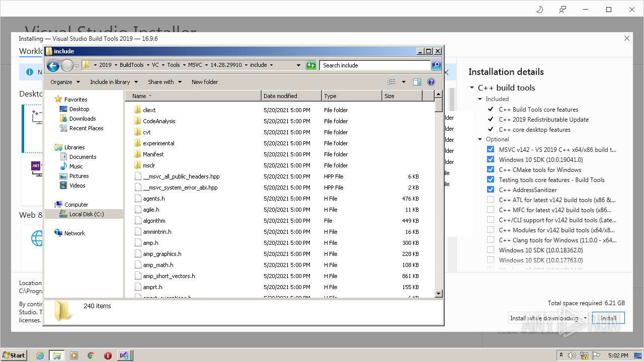Check C++ ATL for latest v142 build tools

coord(491,200)
